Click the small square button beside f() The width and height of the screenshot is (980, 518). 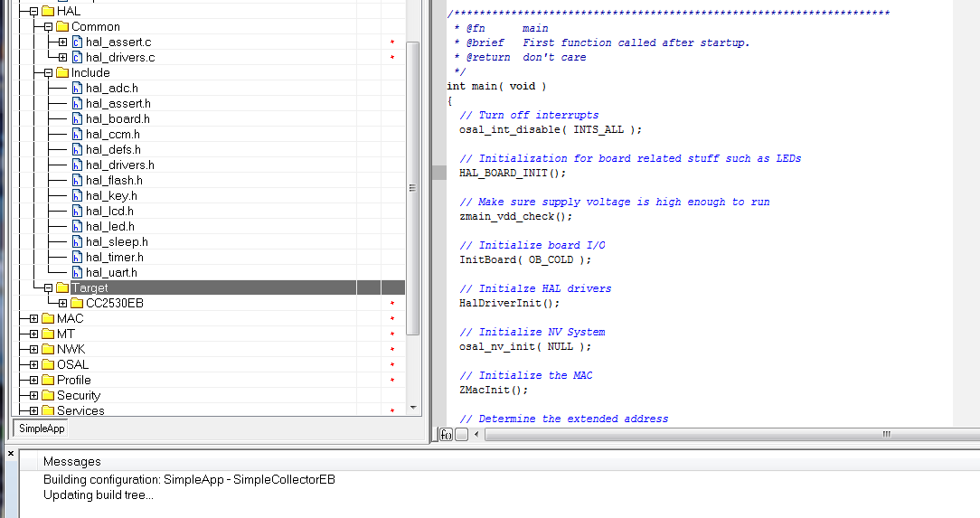coord(462,434)
